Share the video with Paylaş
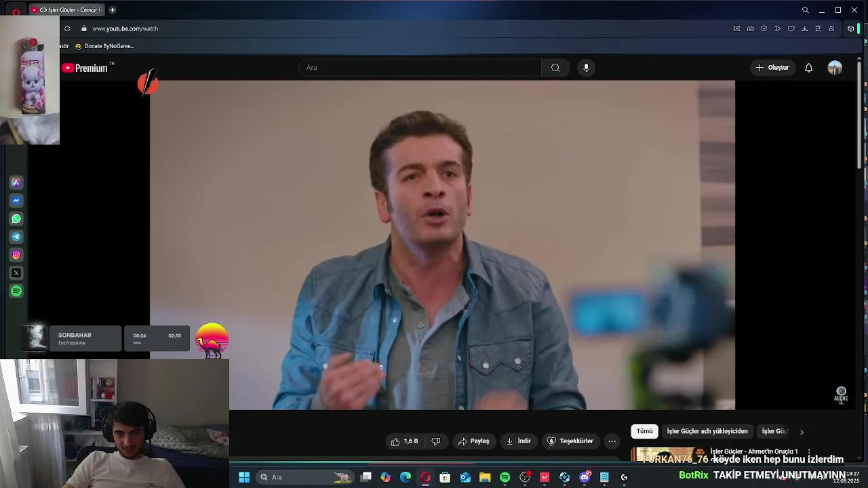This screenshot has height=488, width=868. (x=473, y=441)
